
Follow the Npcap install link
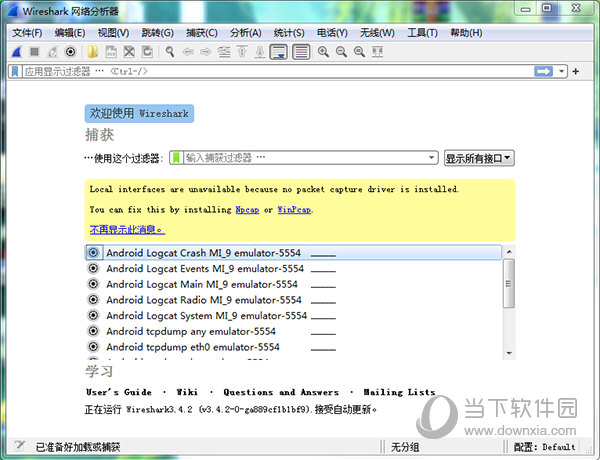pos(247,210)
